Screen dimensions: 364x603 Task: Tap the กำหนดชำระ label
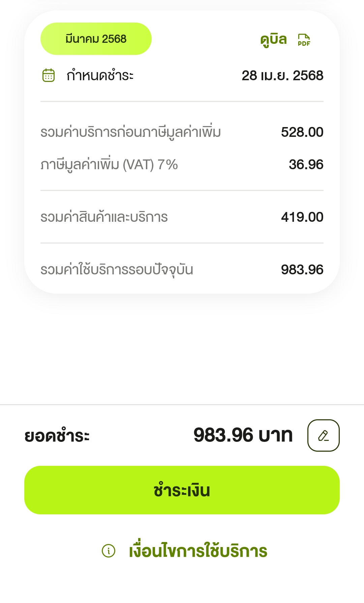coord(100,76)
